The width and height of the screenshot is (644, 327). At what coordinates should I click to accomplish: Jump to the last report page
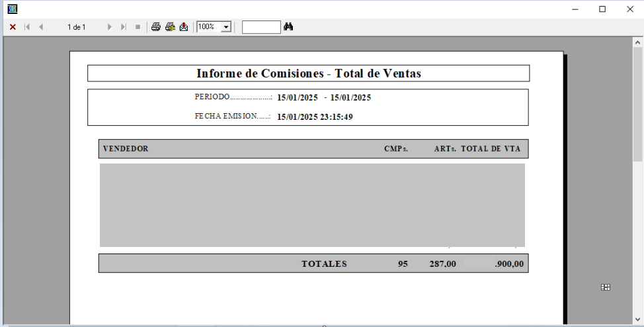click(124, 27)
